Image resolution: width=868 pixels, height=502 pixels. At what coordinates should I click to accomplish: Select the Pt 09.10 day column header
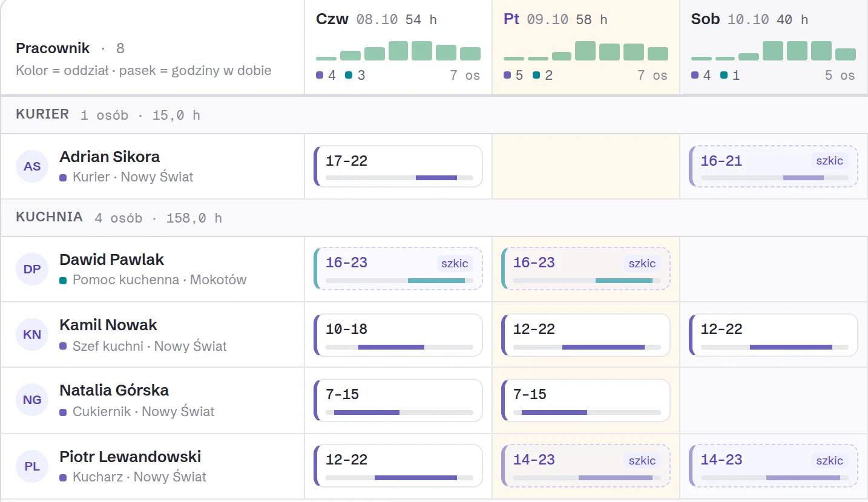tap(586, 47)
